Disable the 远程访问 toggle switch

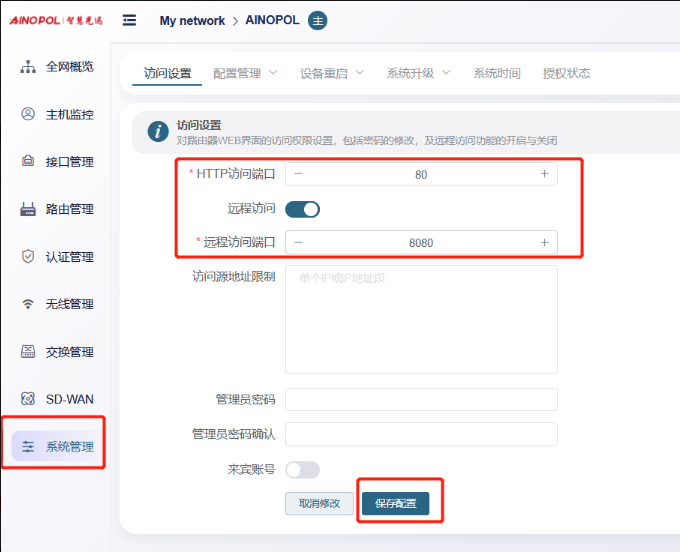pyautogui.click(x=302, y=209)
